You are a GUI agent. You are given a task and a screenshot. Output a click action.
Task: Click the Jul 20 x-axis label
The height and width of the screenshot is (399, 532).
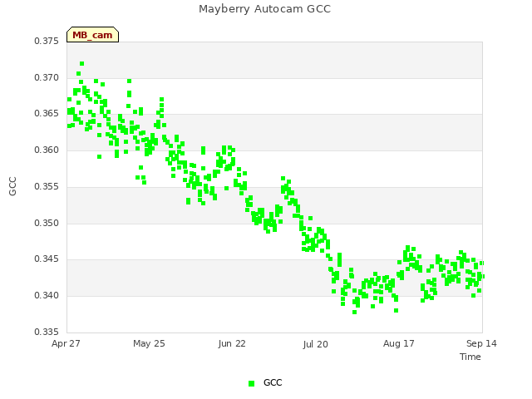pyautogui.click(x=316, y=344)
